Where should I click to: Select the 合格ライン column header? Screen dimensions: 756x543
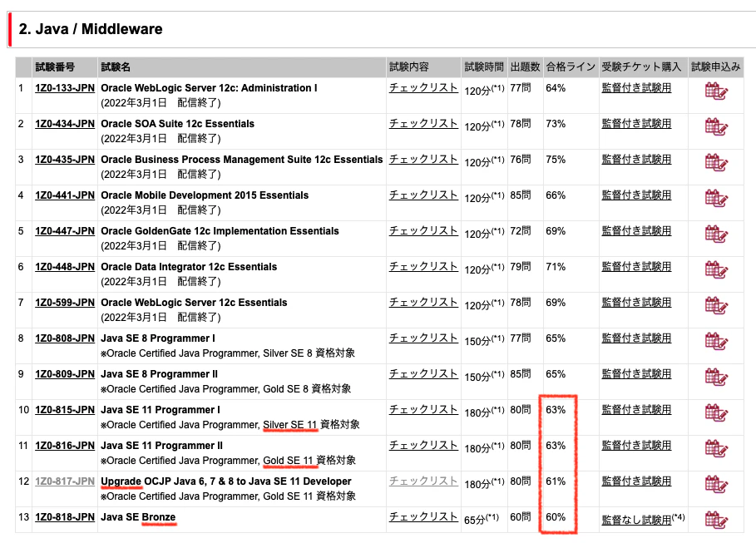pyautogui.click(x=571, y=67)
